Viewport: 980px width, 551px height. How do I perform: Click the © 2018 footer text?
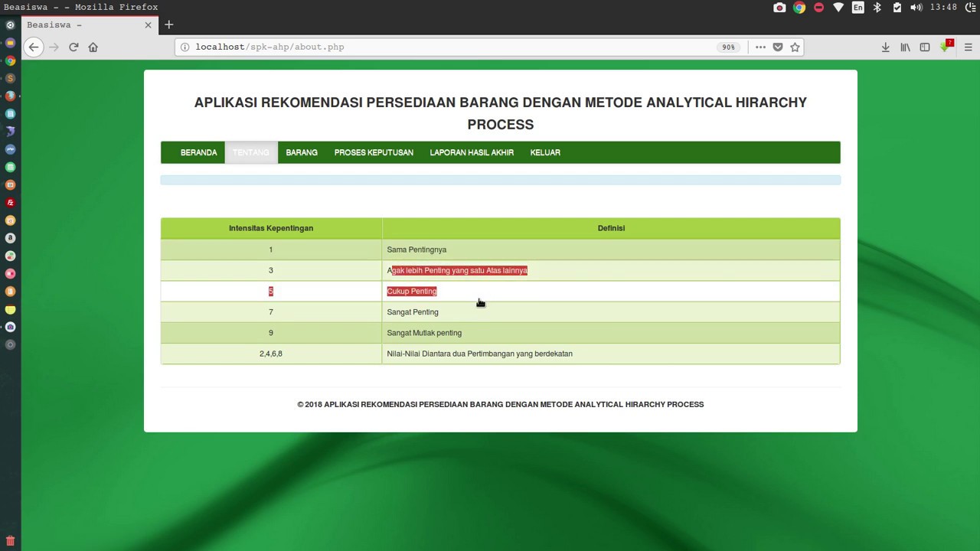501,404
